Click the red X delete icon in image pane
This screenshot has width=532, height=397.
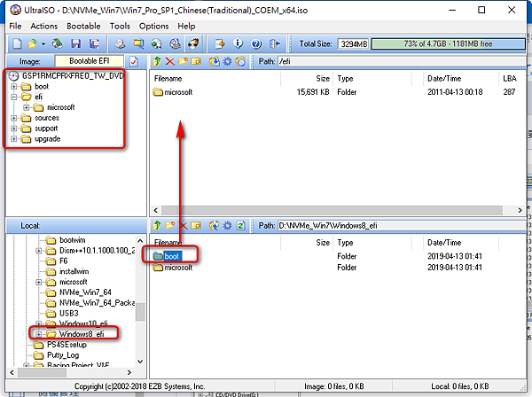170,61
